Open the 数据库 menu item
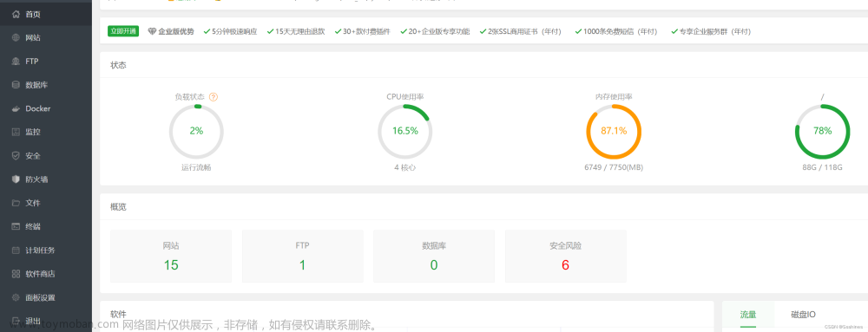Screen dimensions: 868x332 click(x=46, y=85)
